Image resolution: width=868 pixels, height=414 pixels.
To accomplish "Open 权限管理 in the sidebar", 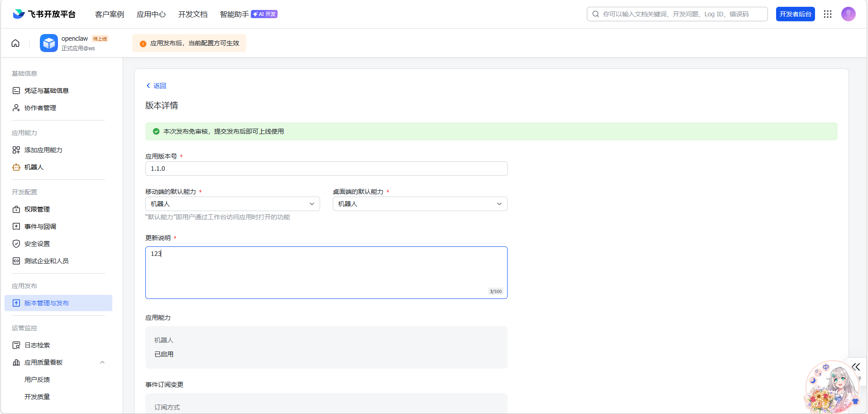I will [x=37, y=209].
